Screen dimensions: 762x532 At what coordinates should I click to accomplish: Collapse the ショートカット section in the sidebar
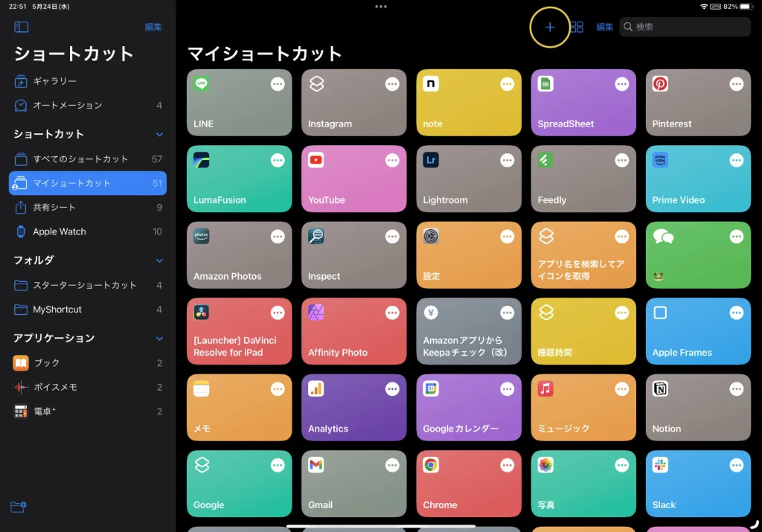click(160, 134)
